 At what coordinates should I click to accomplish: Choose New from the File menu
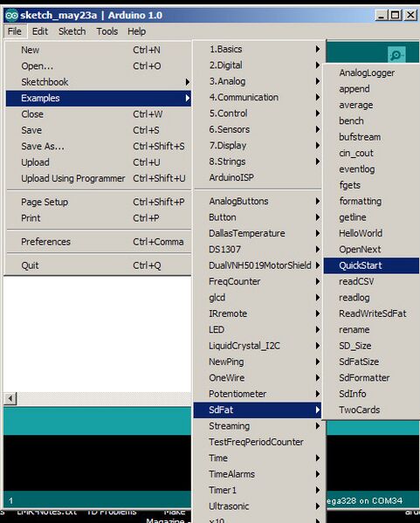(99, 50)
